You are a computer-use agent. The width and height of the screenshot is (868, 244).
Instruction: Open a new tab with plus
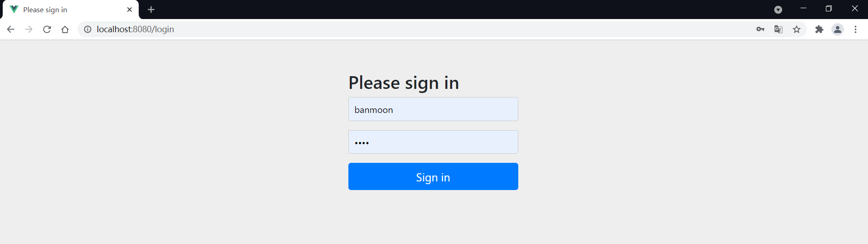[x=151, y=10]
